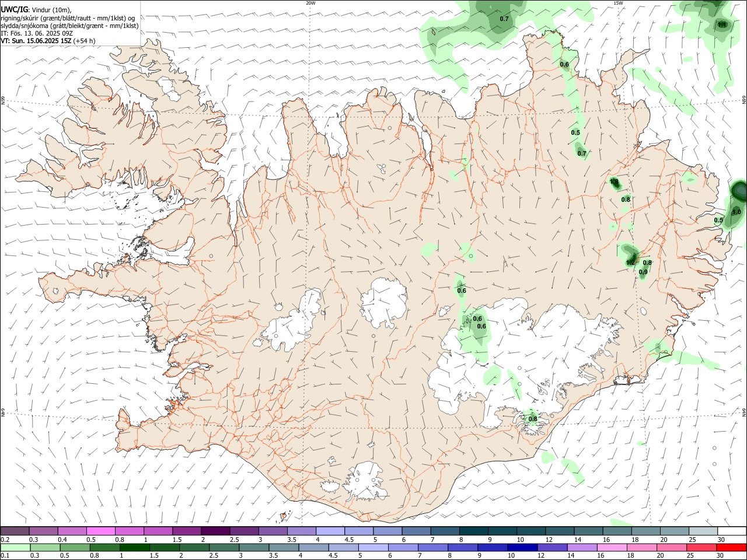Click the 'IT: Fös. 13. 06. 2025 09Z' initial time text
Screen dimensions: 747x560
[37, 33]
